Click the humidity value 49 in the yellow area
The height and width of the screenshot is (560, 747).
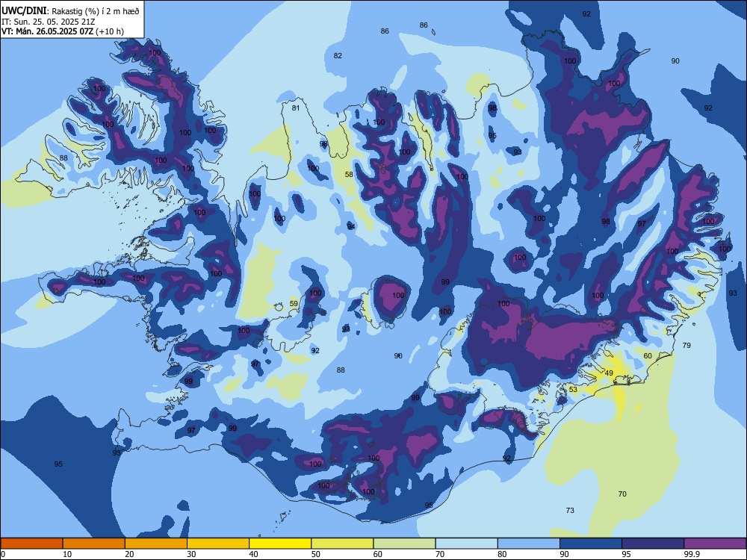(609, 373)
